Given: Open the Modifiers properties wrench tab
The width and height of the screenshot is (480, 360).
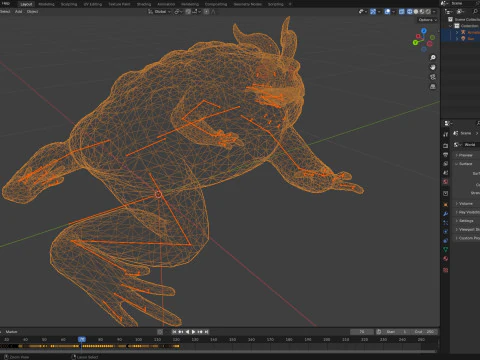Looking at the screenshot, I should (x=446, y=214).
